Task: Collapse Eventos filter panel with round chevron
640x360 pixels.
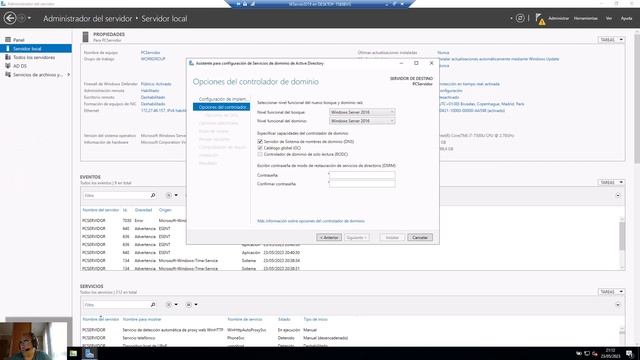Action: pos(618,196)
